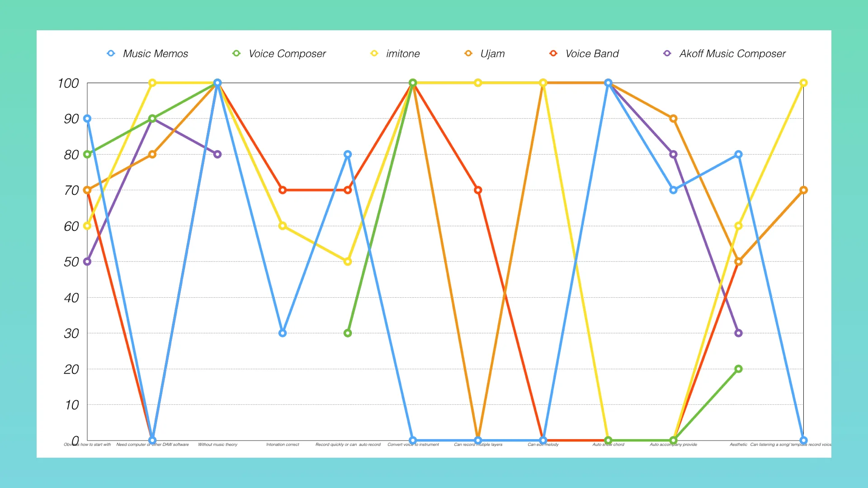Click the green Voice Composer legend marker

pyautogui.click(x=236, y=53)
